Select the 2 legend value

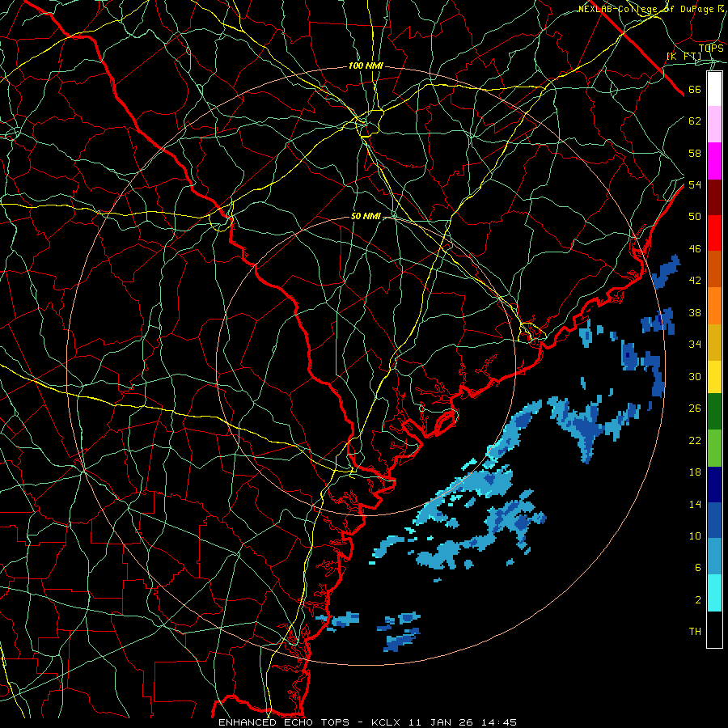pyautogui.click(x=697, y=600)
